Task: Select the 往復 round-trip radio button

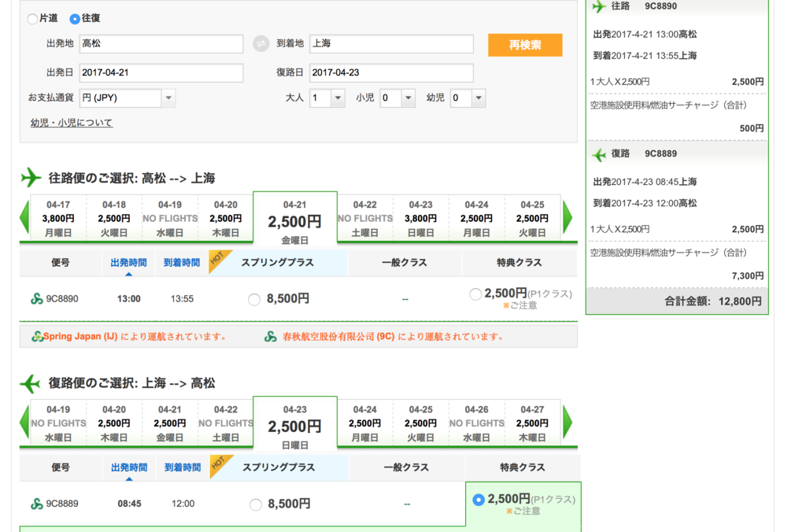Action: [x=75, y=19]
